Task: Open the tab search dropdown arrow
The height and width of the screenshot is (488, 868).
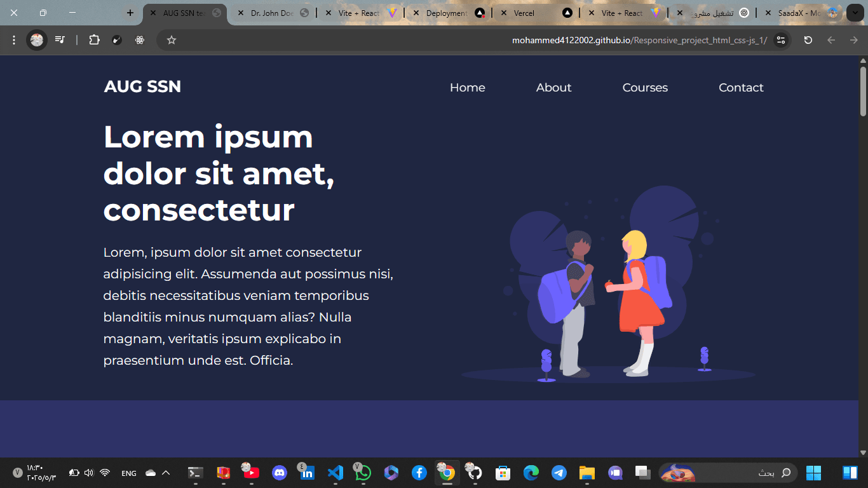Action: click(x=855, y=13)
